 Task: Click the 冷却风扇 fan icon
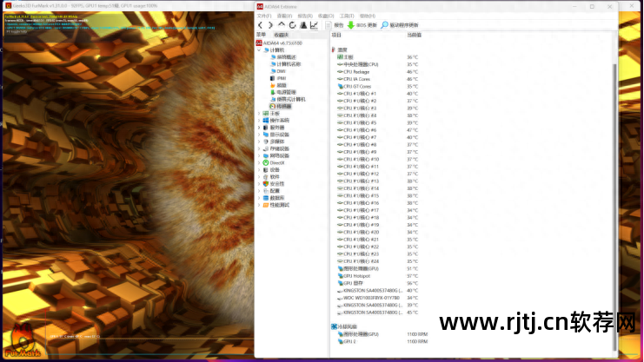coord(335,326)
